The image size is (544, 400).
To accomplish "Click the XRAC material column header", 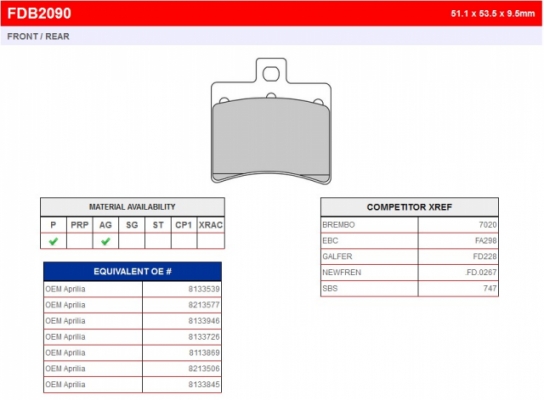I will [211, 225].
